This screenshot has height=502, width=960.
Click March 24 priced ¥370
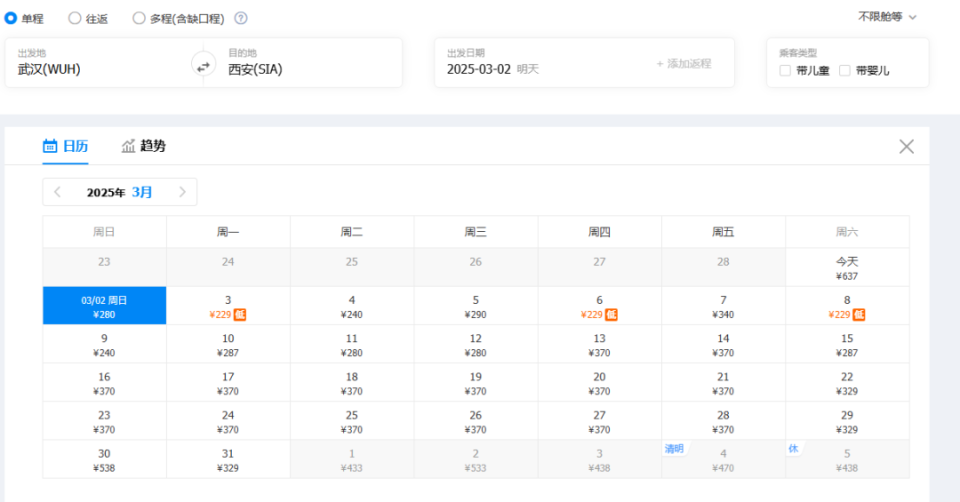tap(228, 421)
